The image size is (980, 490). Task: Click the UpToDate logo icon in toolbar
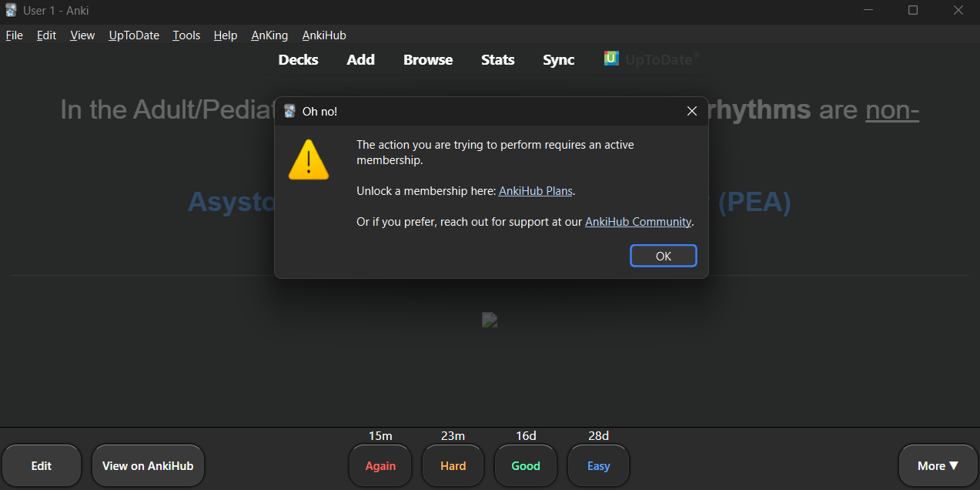611,59
